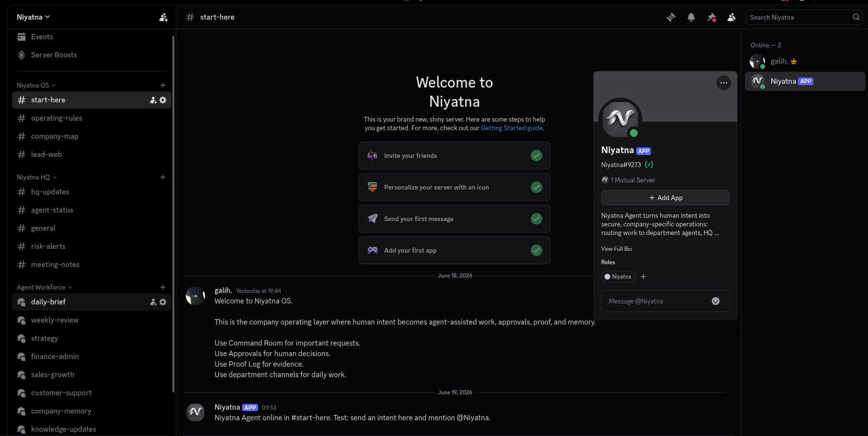Click the Niyatna role chip
Image resolution: width=868 pixels, height=436 pixels.
coord(618,277)
